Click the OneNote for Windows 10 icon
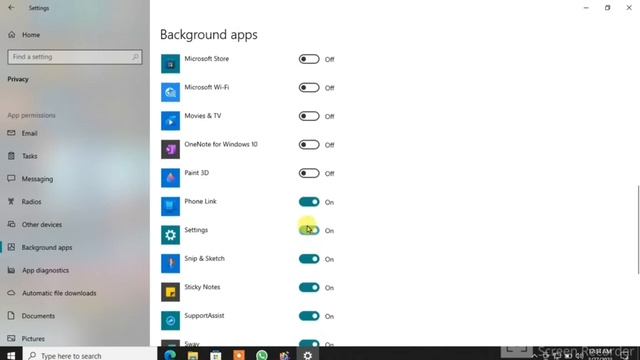Viewport: 640px width, 360px height. pos(170,149)
